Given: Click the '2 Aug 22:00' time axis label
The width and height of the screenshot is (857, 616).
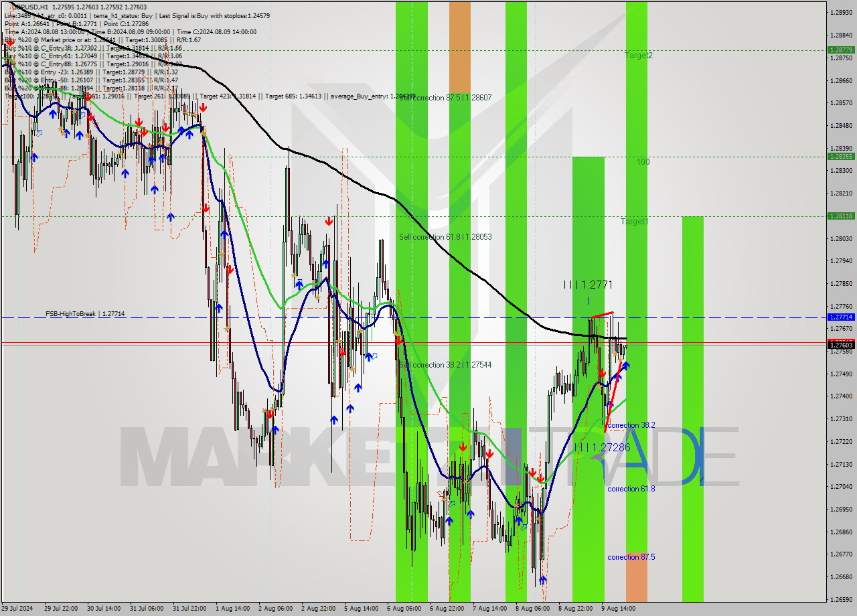Looking at the screenshot, I should (x=318, y=609).
